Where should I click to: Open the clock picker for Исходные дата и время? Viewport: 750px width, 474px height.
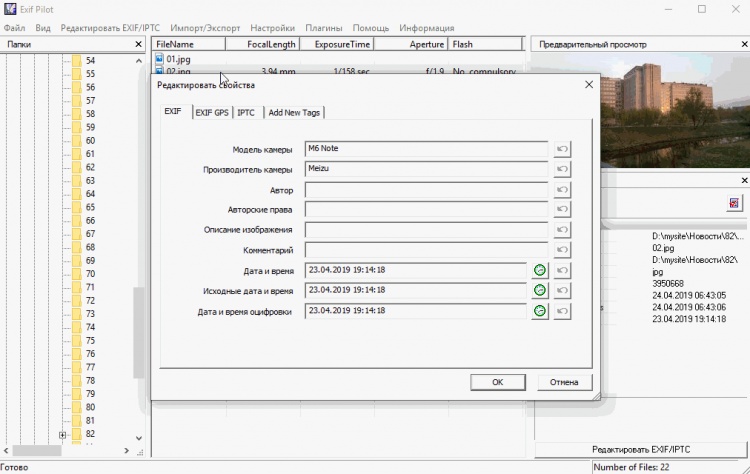point(540,290)
